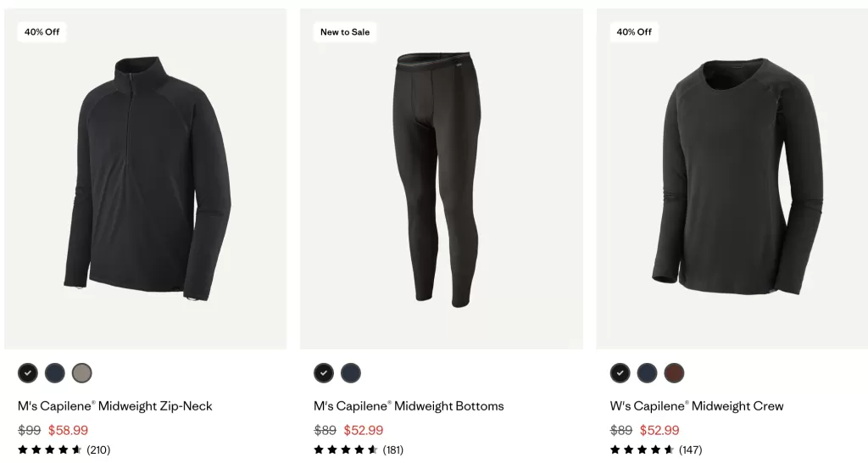Image resolution: width=868 pixels, height=463 pixels.
Task: Pick navy swatch for W's Midweight Crew
Action: click(647, 373)
